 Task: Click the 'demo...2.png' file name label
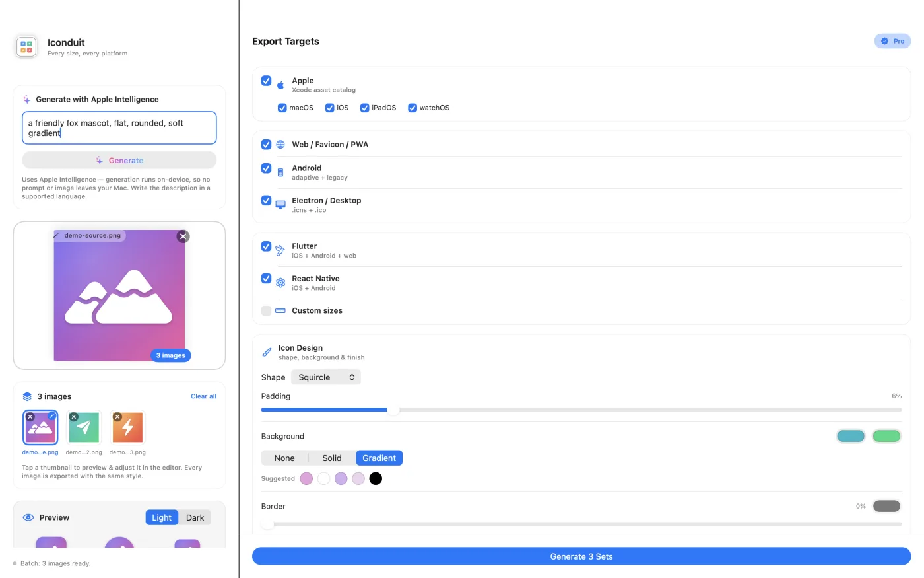[84, 452]
